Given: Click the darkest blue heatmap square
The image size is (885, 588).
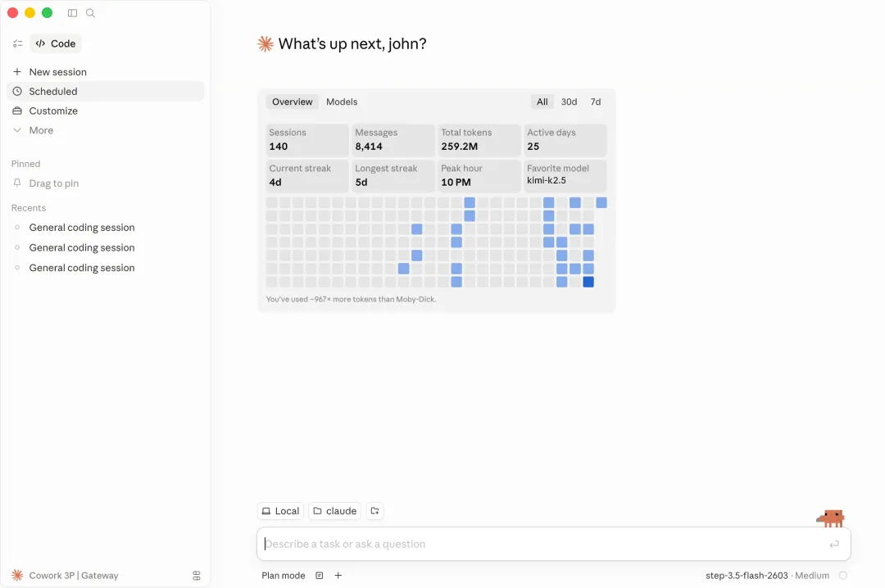Looking at the screenshot, I should click(x=588, y=282).
